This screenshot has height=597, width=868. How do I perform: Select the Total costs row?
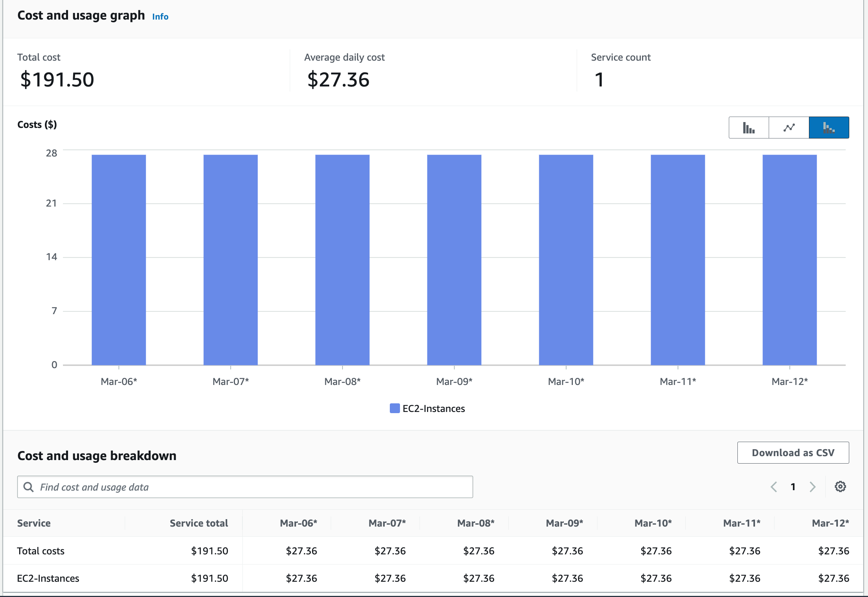pyautogui.click(x=41, y=551)
